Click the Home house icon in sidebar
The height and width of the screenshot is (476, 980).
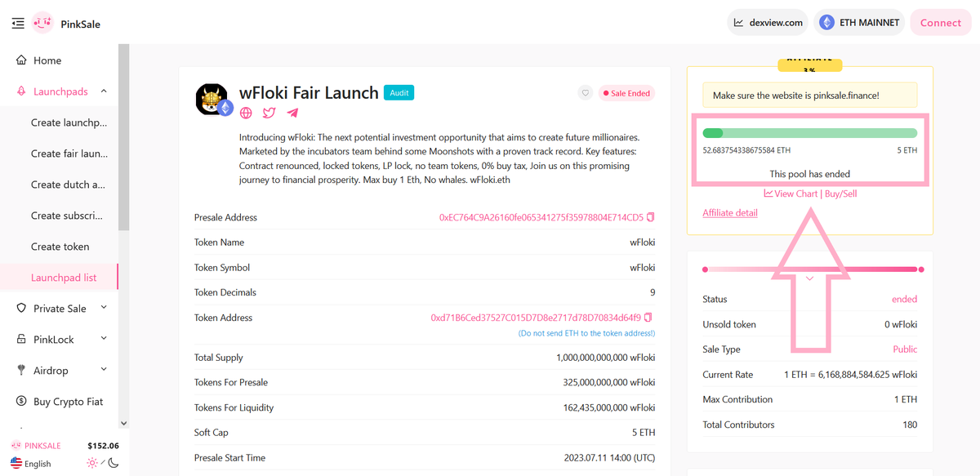pyautogui.click(x=21, y=60)
